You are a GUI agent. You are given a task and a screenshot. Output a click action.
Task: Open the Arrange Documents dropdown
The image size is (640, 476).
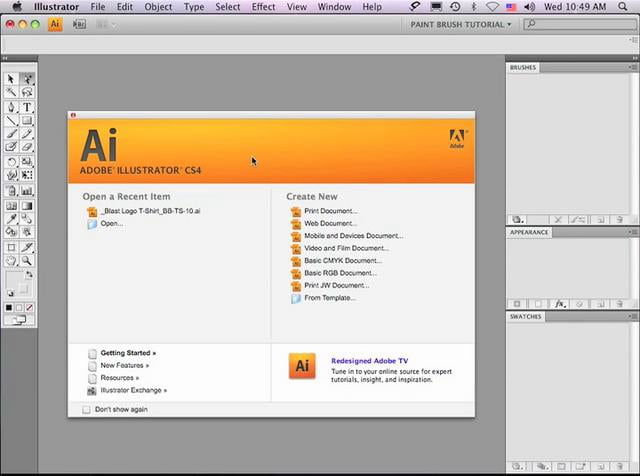pos(106,25)
